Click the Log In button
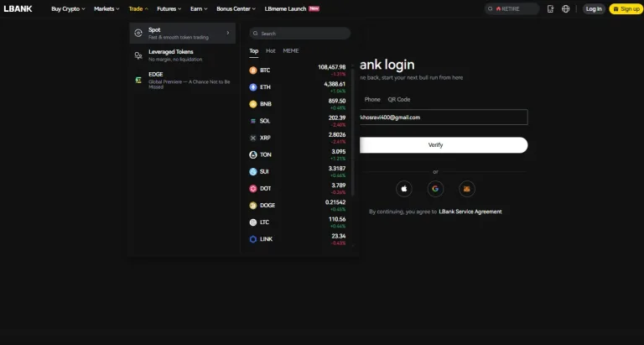644x345 pixels. [594, 8]
